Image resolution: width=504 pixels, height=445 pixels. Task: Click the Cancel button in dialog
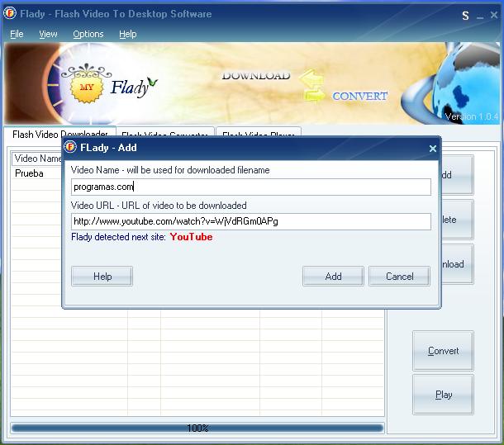[400, 276]
